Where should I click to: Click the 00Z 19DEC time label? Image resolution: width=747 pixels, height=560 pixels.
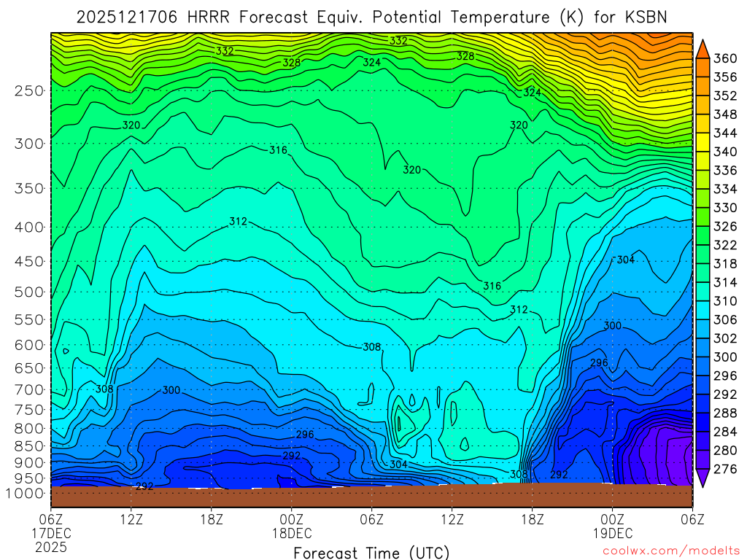(613, 526)
